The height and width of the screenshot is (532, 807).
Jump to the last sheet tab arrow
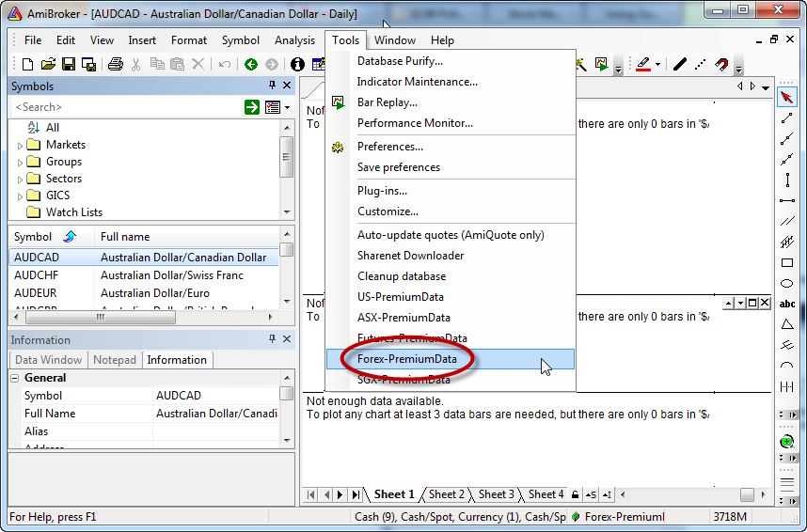356,495
